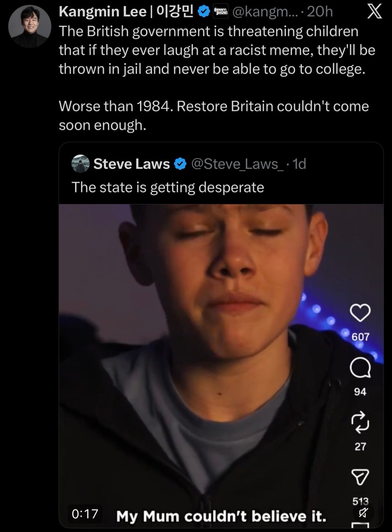Open Kangmin Lee's profile picture
The height and width of the screenshot is (532, 392).
click(x=29, y=26)
